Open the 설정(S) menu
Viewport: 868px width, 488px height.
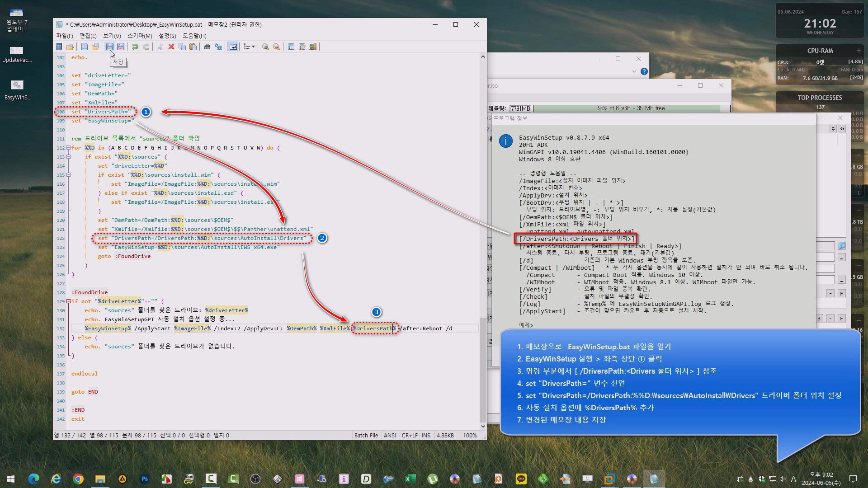[x=167, y=36]
